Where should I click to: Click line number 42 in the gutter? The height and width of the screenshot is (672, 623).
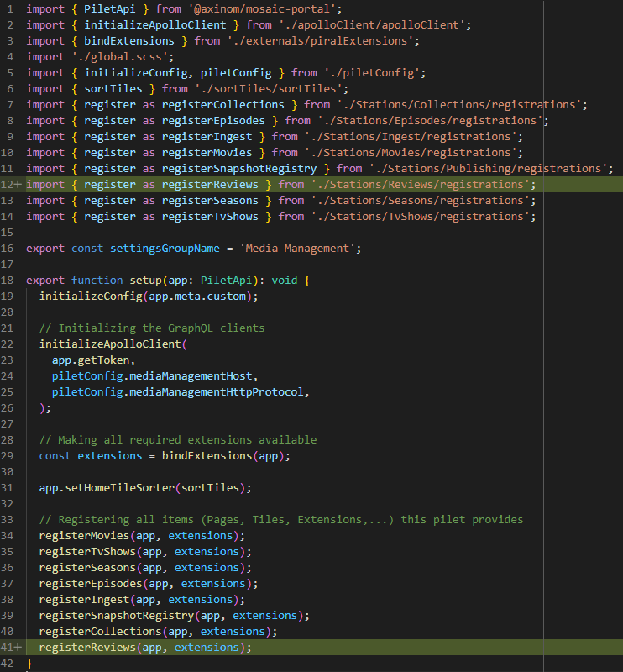8,664
